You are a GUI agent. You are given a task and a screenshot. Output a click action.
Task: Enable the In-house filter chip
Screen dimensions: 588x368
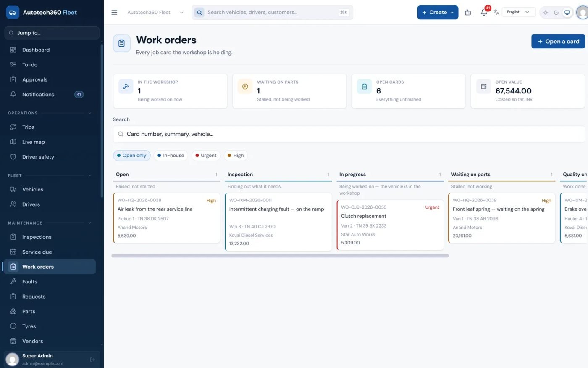171,155
